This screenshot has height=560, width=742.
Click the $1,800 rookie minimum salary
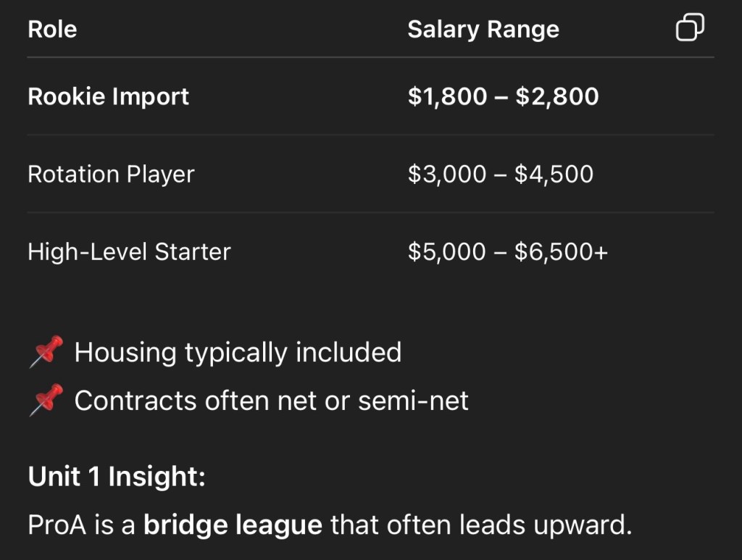point(447,96)
